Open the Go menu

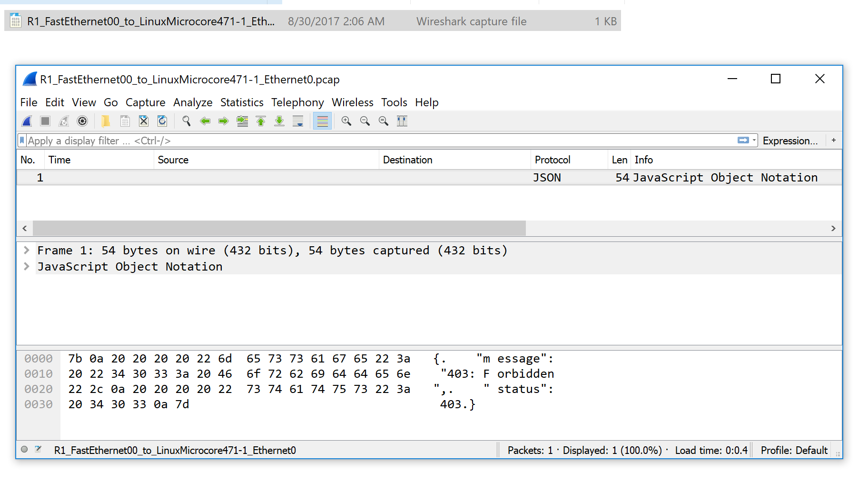click(110, 102)
